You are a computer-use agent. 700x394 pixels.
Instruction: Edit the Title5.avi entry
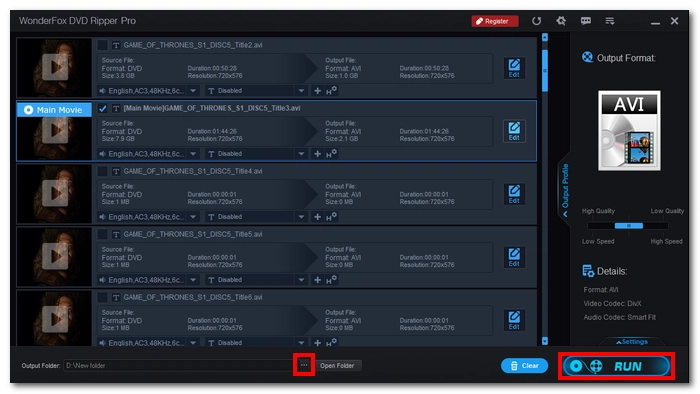(514, 257)
